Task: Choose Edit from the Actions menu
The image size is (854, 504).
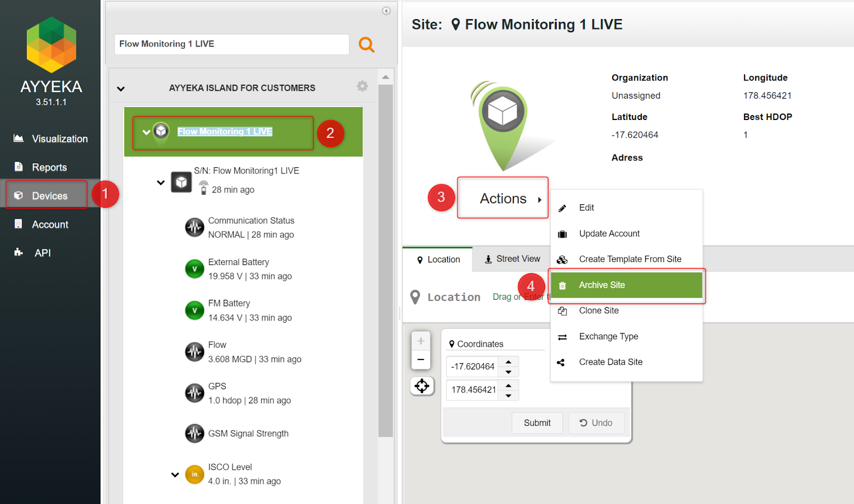Action: (627, 207)
